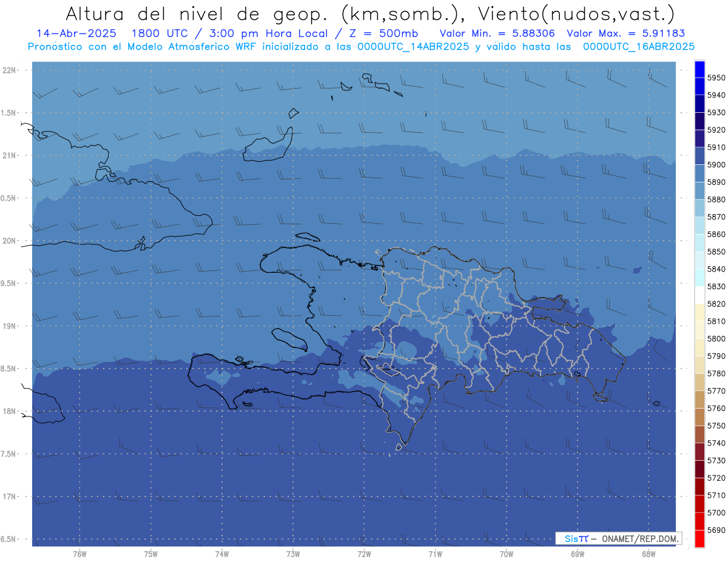Click the 'Valor Min. = 5.88306' text
728x562 pixels.
coord(497,33)
